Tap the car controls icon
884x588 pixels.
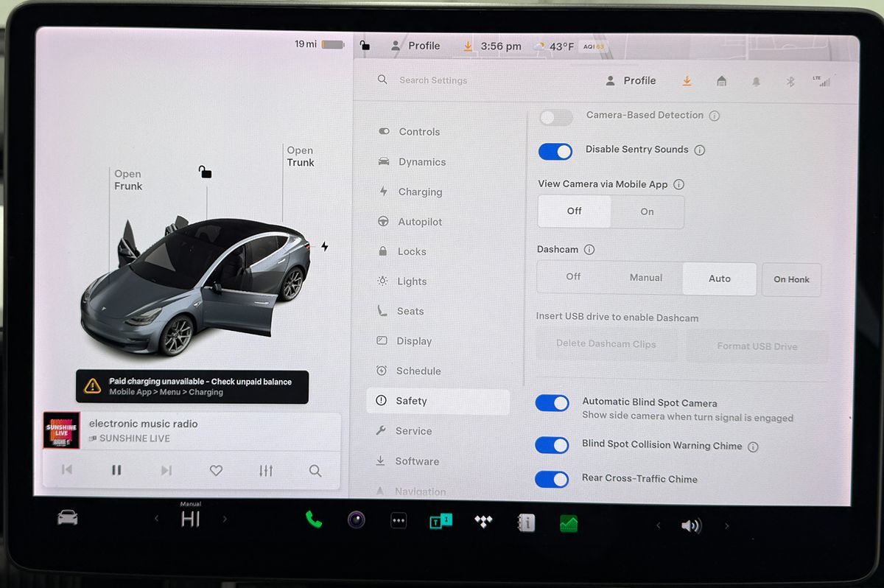tap(68, 519)
